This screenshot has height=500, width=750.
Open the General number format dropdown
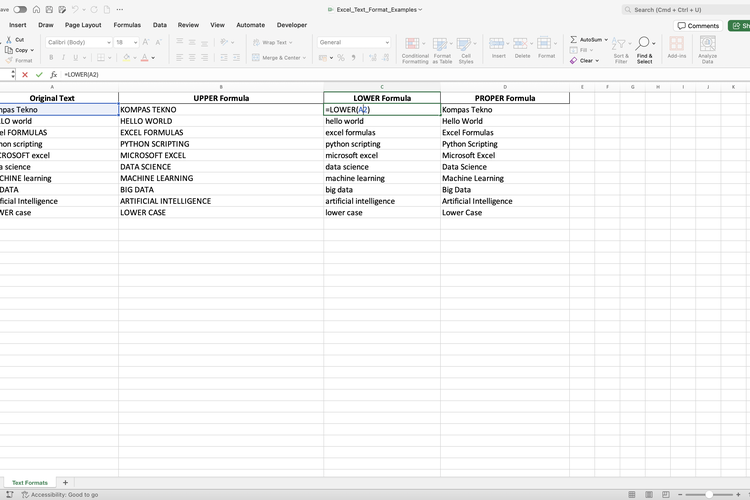353,43
